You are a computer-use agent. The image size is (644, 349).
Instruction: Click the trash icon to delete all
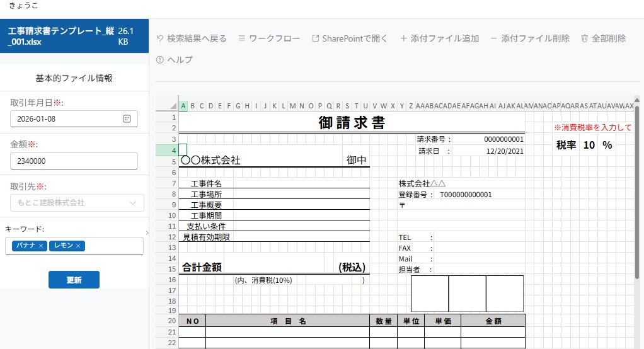(584, 38)
